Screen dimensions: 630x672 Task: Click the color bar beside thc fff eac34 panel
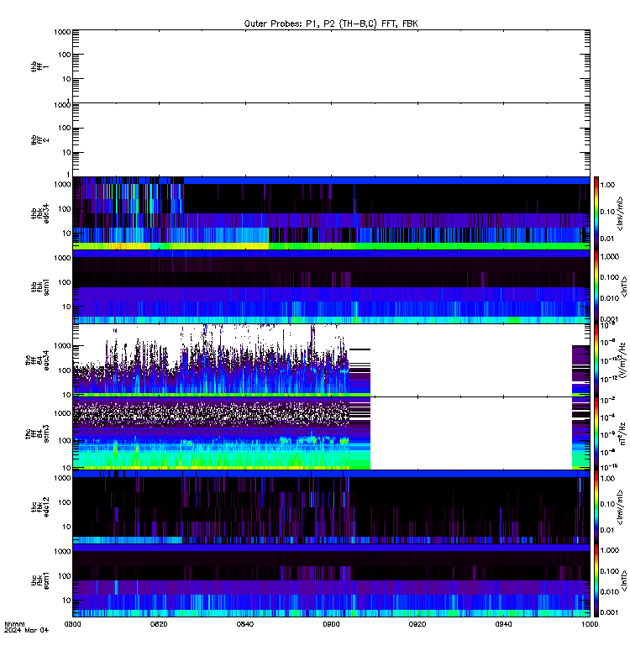pyautogui.click(x=596, y=360)
